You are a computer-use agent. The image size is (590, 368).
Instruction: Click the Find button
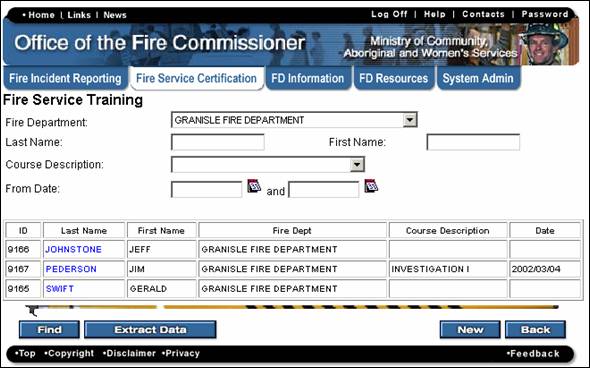(49, 330)
